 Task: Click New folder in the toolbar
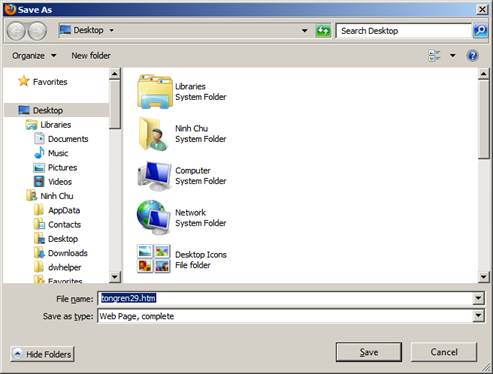tap(91, 55)
